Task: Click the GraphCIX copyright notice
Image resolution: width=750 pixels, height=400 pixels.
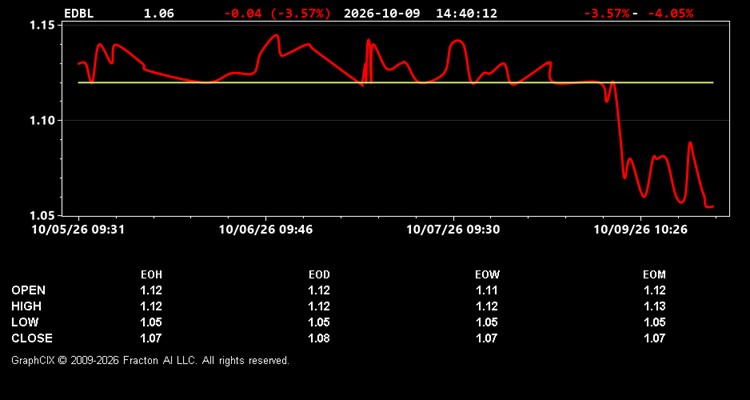Action: tap(150, 360)
